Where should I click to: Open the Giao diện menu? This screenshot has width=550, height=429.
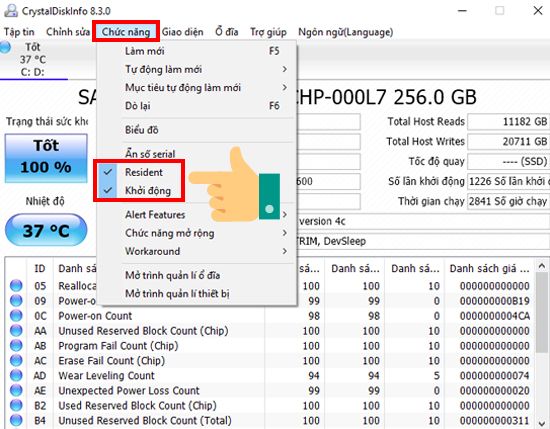coord(182,32)
